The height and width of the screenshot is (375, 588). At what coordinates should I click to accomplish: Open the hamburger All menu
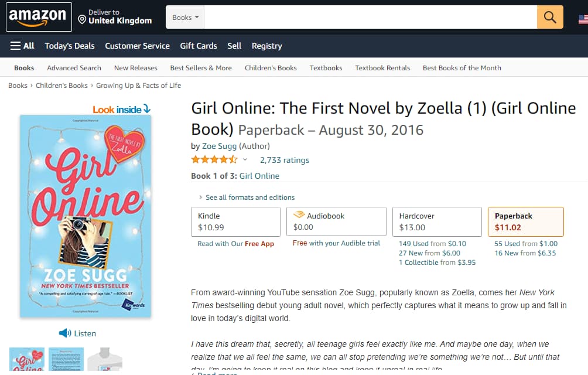click(x=22, y=46)
